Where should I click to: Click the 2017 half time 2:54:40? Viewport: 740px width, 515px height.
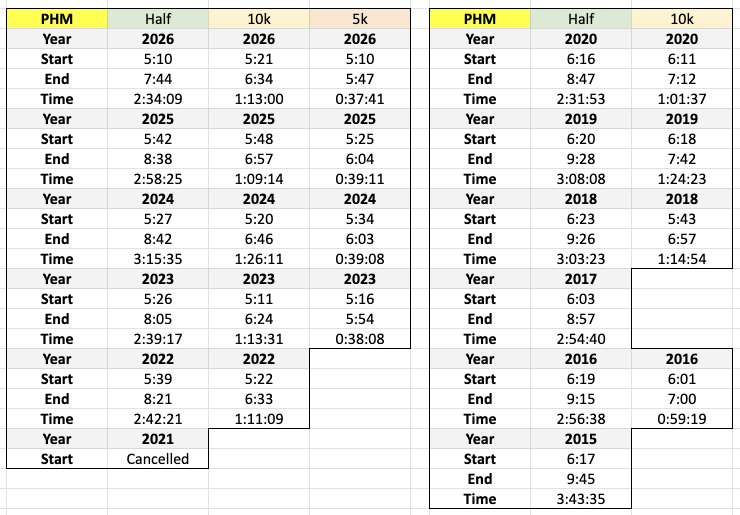pos(581,339)
